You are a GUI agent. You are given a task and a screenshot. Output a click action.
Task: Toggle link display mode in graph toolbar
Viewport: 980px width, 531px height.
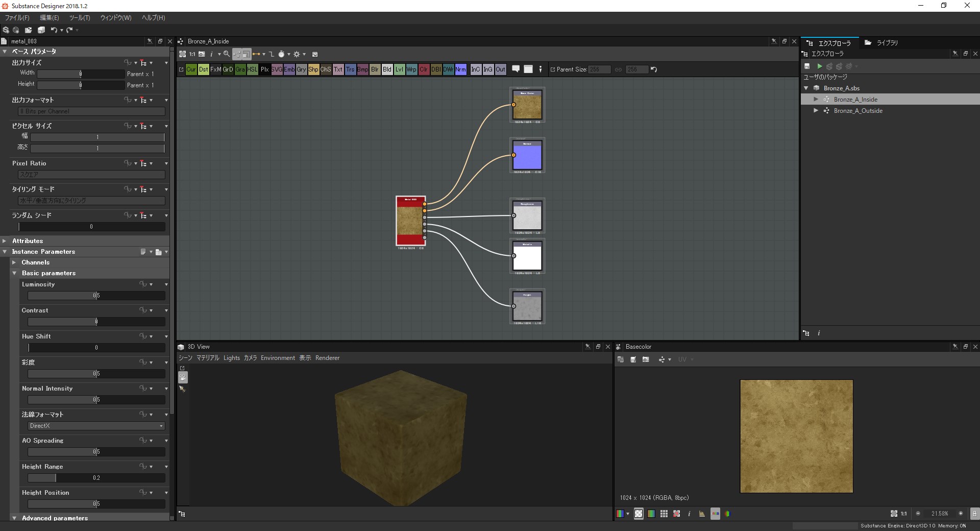256,54
